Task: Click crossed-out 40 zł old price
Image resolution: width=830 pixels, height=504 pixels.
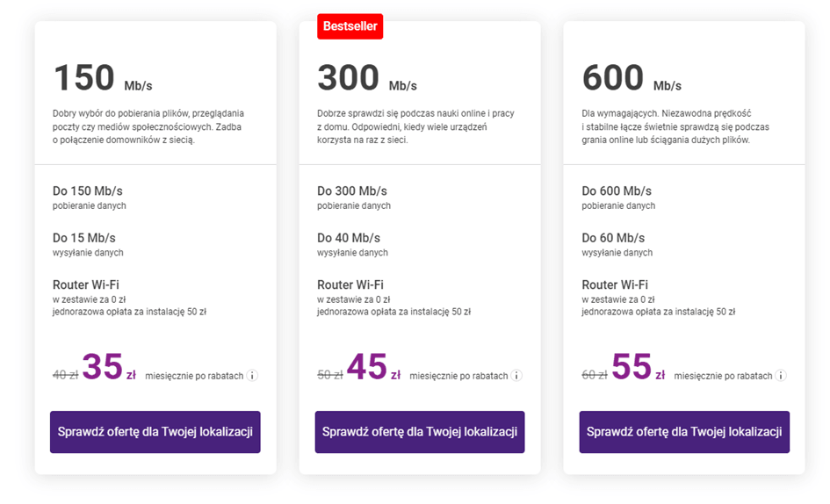Action: (66, 375)
